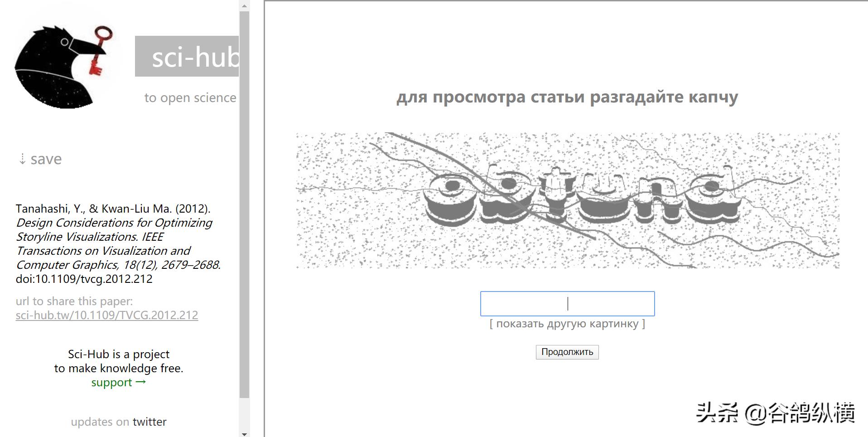Screen dimensions: 868x437
Task: Click the save link with download arrow
Action: click(x=40, y=159)
